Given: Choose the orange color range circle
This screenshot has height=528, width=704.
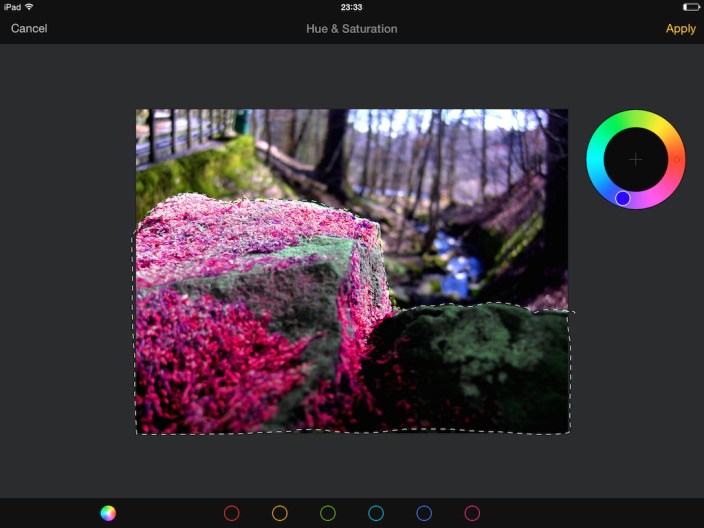Looking at the screenshot, I should (280, 513).
